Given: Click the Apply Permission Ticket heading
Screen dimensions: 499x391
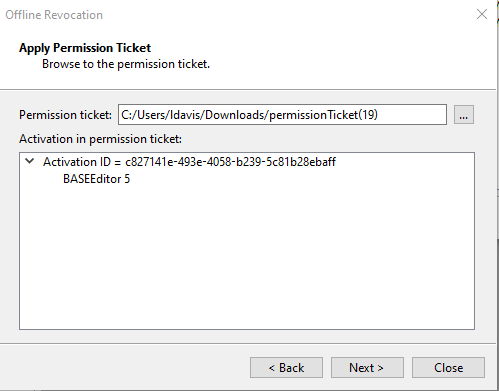Looking at the screenshot, I should tap(85, 48).
